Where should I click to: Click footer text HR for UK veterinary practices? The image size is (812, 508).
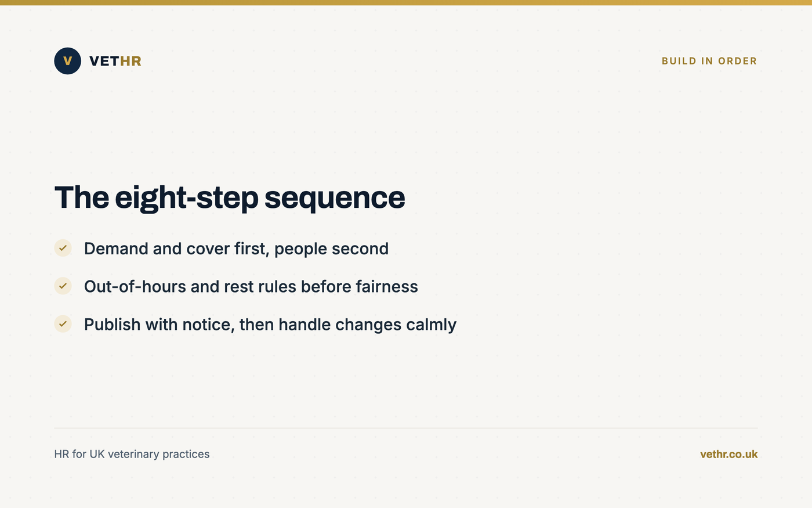(132, 454)
